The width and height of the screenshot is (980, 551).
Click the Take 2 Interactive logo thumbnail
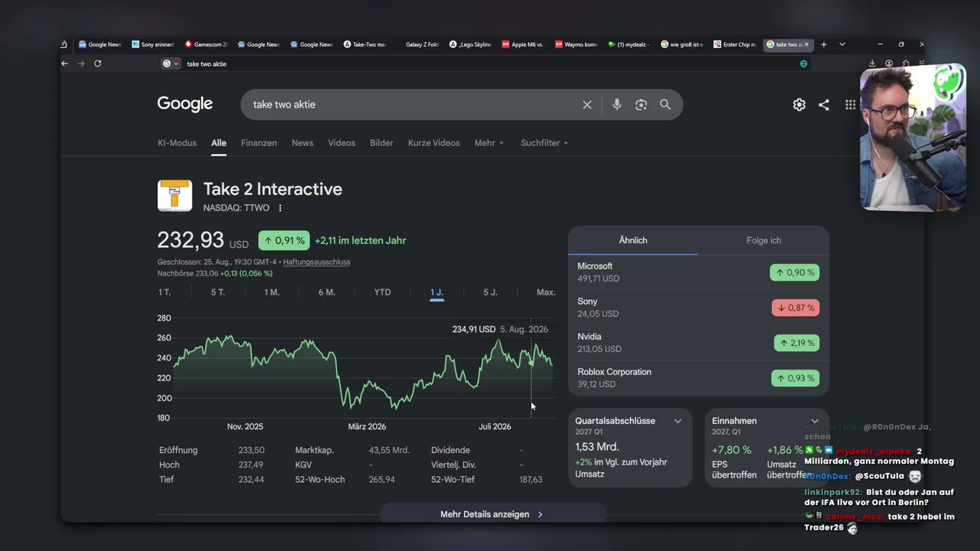175,195
